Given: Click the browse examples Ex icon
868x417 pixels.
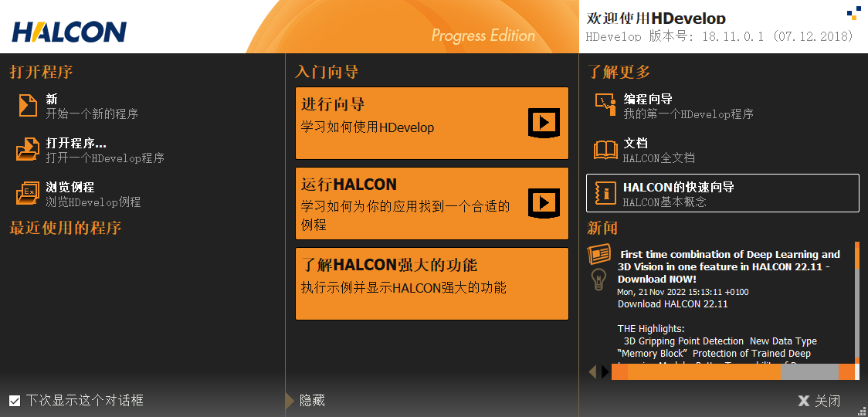Looking at the screenshot, I should (x=28, y=193).
